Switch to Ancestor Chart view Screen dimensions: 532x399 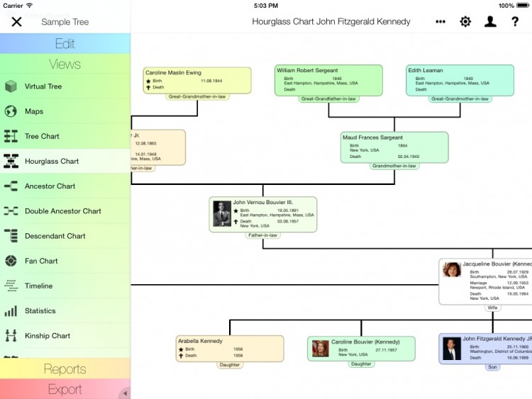click(65, 186)
